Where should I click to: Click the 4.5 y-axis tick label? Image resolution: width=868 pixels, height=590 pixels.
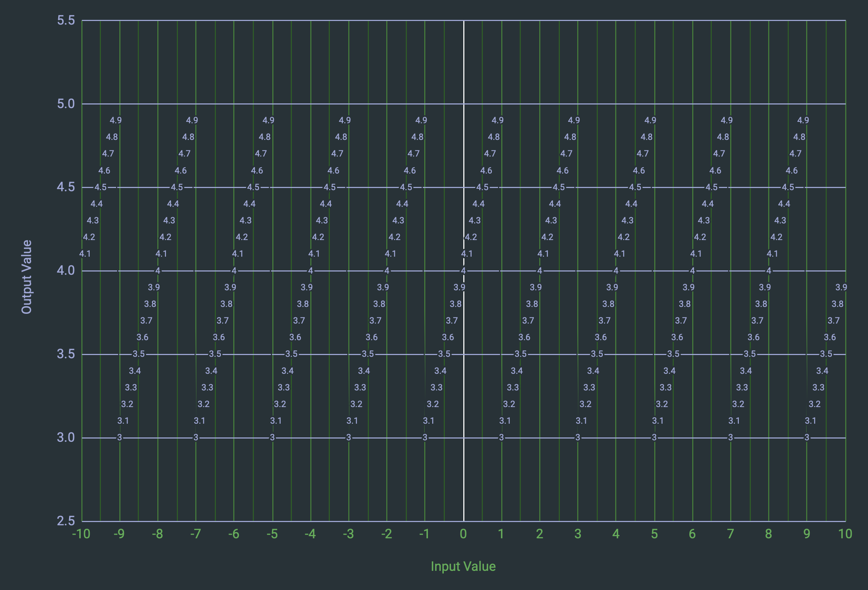[x=66, y=187]
